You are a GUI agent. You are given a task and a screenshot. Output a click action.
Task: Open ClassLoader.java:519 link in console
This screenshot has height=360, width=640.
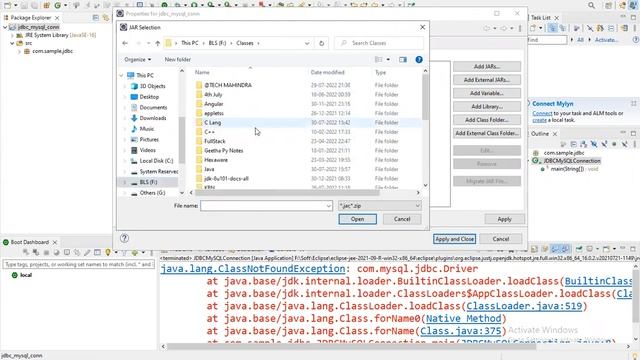pyautogui.click(x=524, y=306)
